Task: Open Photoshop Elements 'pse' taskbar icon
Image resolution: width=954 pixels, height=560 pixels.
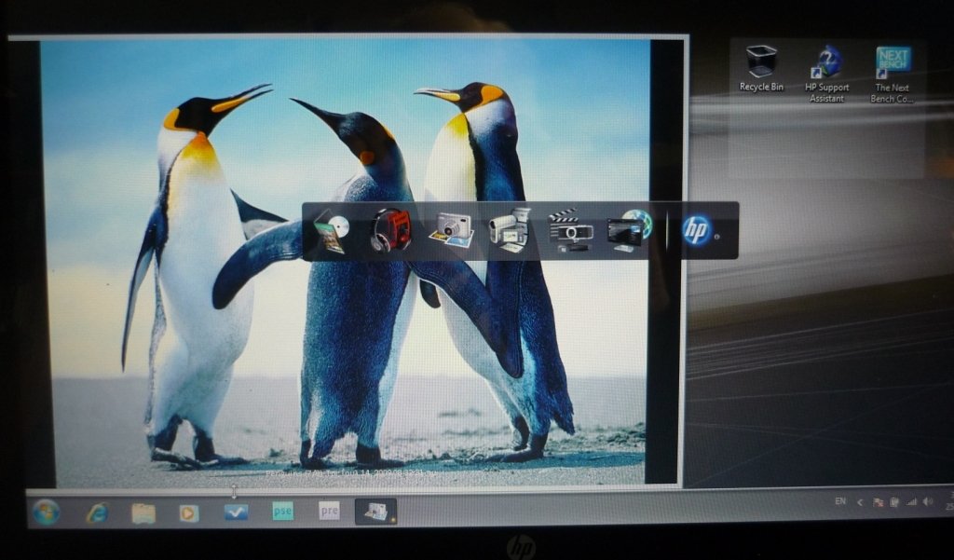Action: (282, 512)
